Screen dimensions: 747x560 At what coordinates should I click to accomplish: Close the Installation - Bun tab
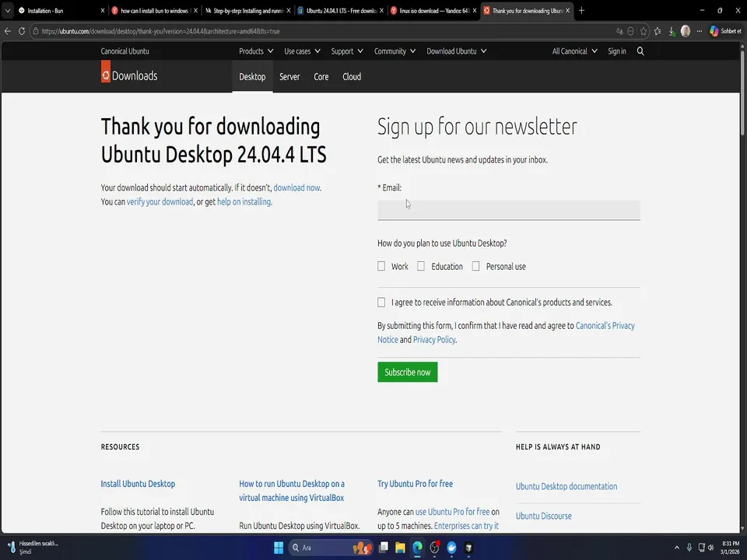tap(102, 10)
